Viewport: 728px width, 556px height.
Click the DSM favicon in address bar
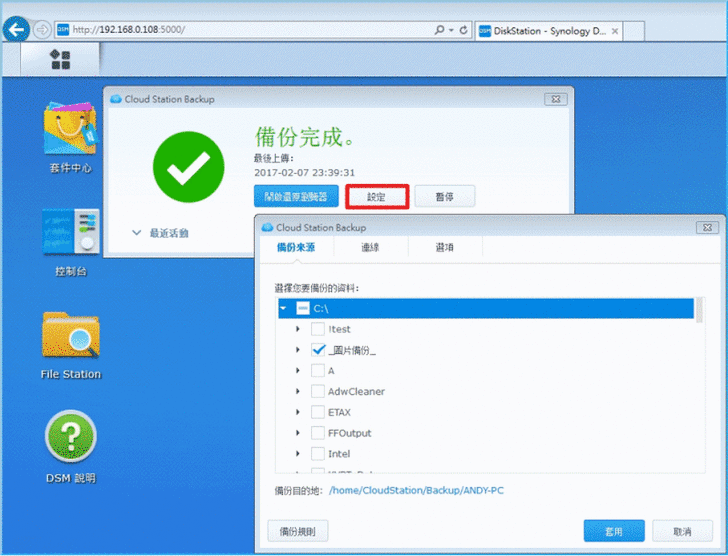click(x=63, y=30)
